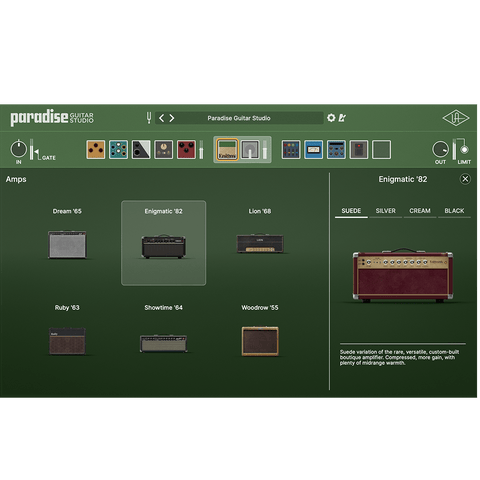Click the empty effect slot
This screenshot has height=480, width=480.
point(382,149)
